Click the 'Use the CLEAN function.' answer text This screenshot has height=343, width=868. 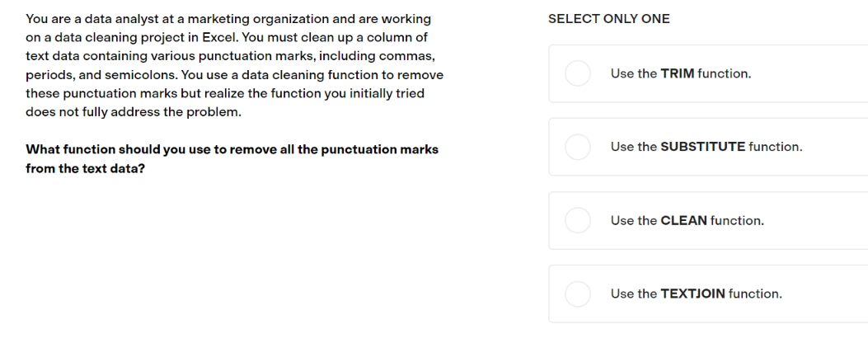pyautogui.click(x=687, y=220)
